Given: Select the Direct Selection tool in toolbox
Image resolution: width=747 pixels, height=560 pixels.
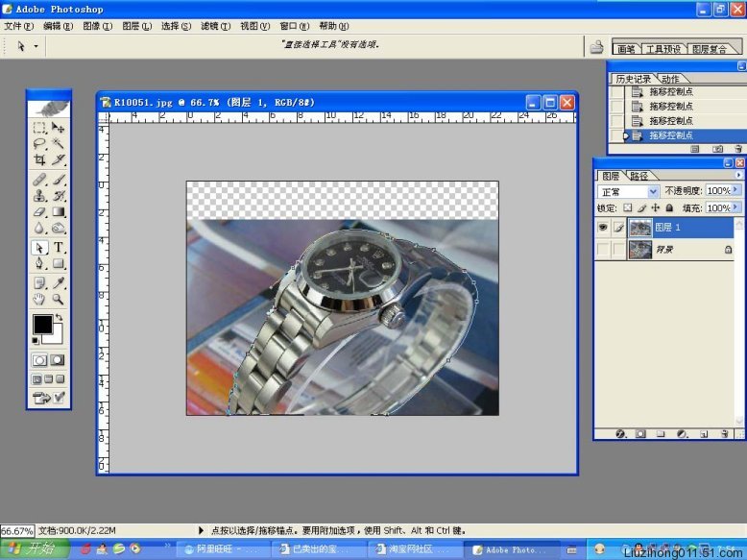Looking at the screenshot, I should [39, 248].
